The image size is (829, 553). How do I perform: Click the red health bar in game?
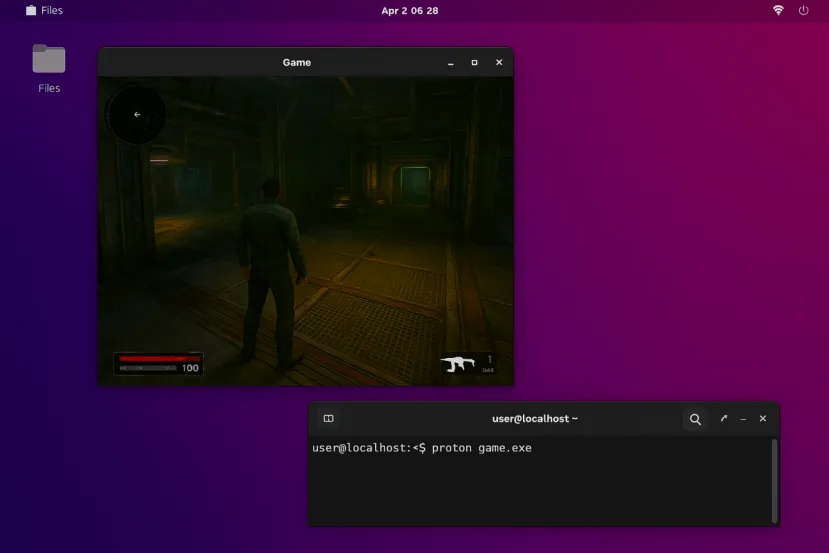(x=159, y=358)
